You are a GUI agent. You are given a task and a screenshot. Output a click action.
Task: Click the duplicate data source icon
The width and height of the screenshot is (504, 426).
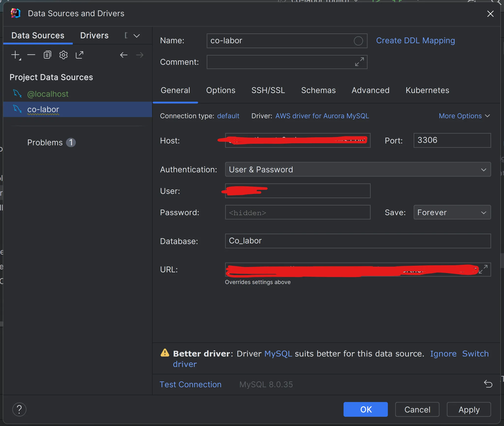point(47,55)
